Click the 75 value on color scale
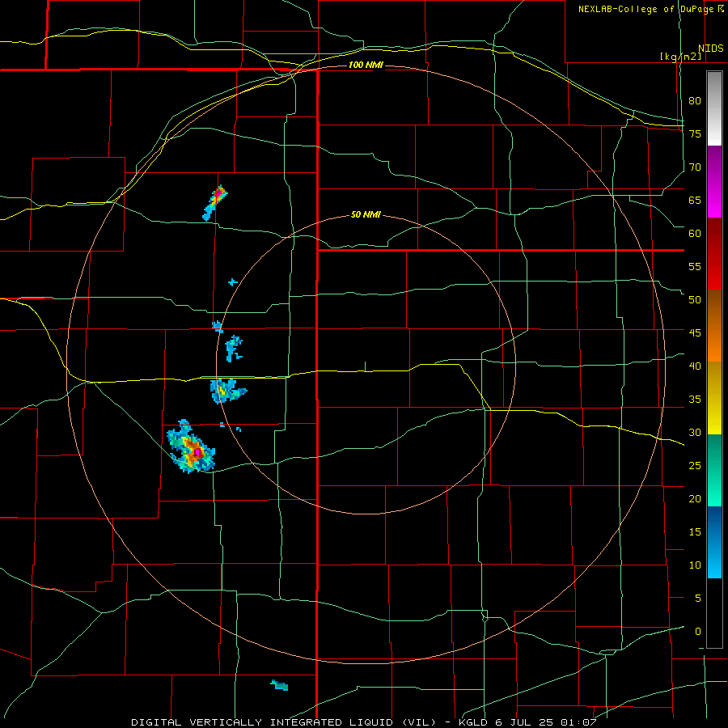The image size is (728, 728). (695, 133)
